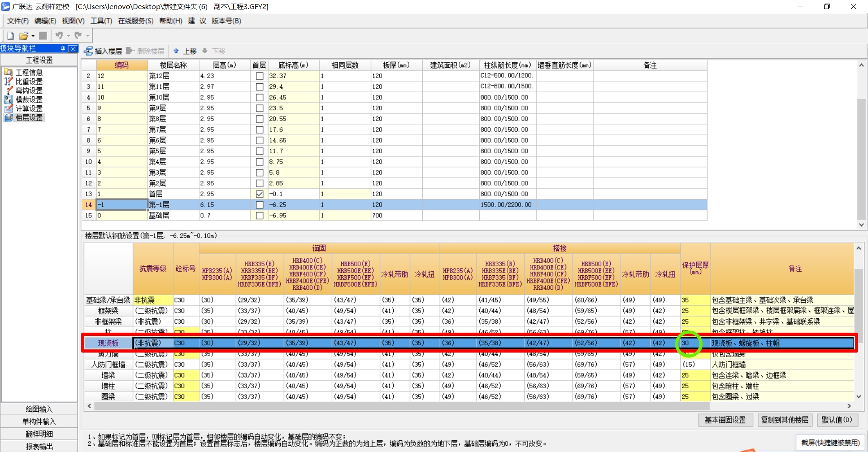The width and height of the screenshot is (868, 452).
Task: Select 模数设置 in navigation tree
Action: pyautogui.click(x=24, y=99)
